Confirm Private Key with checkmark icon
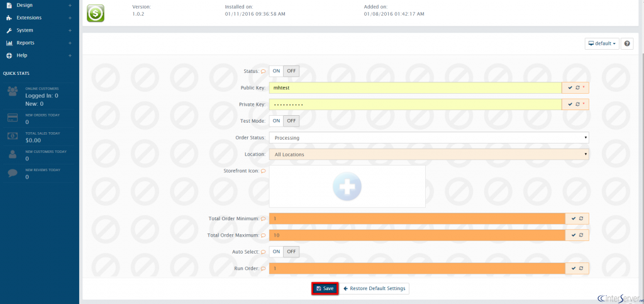This screenshot has height=304, width=644. click(x=570, y=104)
